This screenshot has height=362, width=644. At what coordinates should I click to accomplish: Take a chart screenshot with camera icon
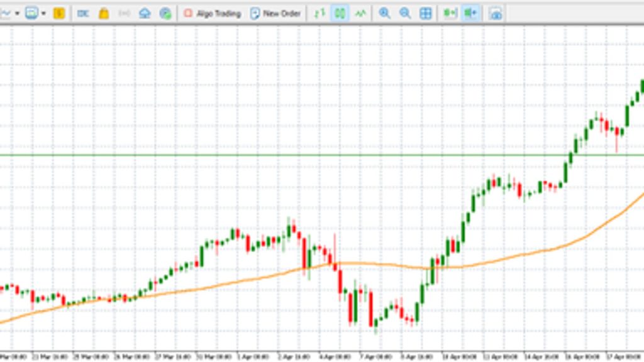pyautogui.click(x=496, y=13)
